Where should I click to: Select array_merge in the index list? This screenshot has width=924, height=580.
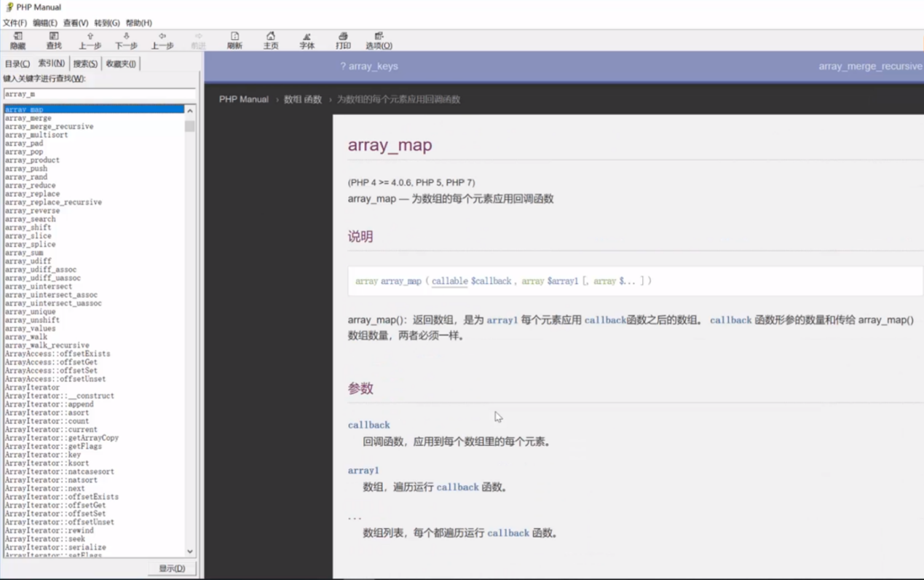point(28,118)
